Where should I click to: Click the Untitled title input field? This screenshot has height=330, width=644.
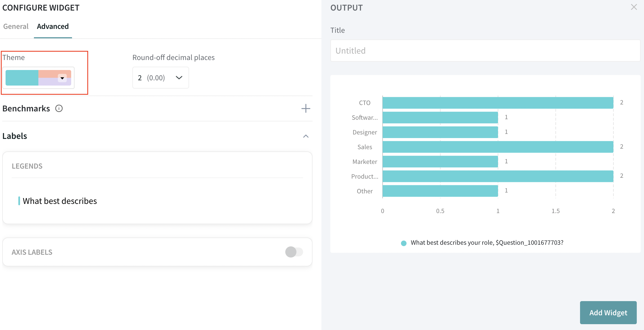tap(485, 51)
